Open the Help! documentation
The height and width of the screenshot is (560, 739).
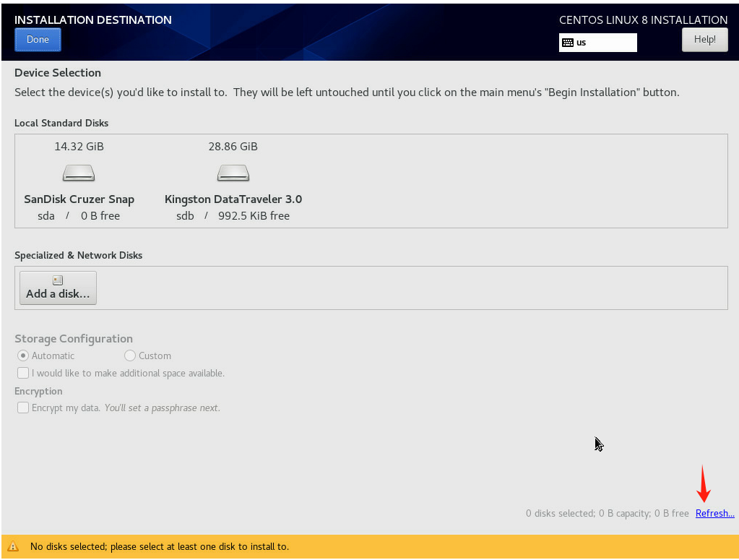pyautogui.click(x=704, y=40)
